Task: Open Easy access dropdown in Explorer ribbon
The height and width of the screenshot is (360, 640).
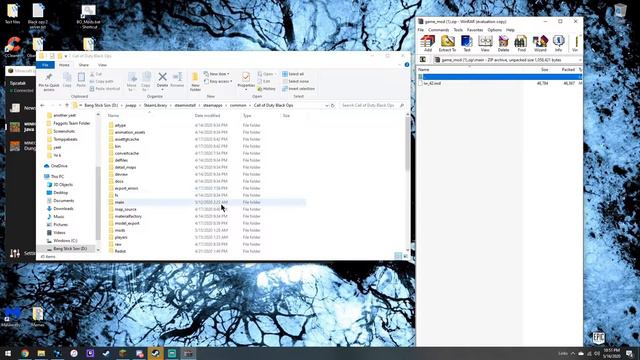Action: (218, 81)
